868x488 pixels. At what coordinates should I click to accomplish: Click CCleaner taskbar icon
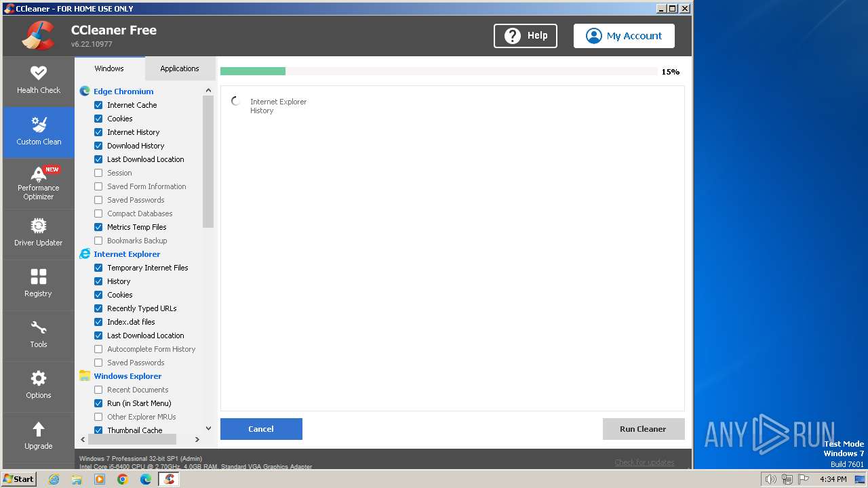tap(169, 479)
